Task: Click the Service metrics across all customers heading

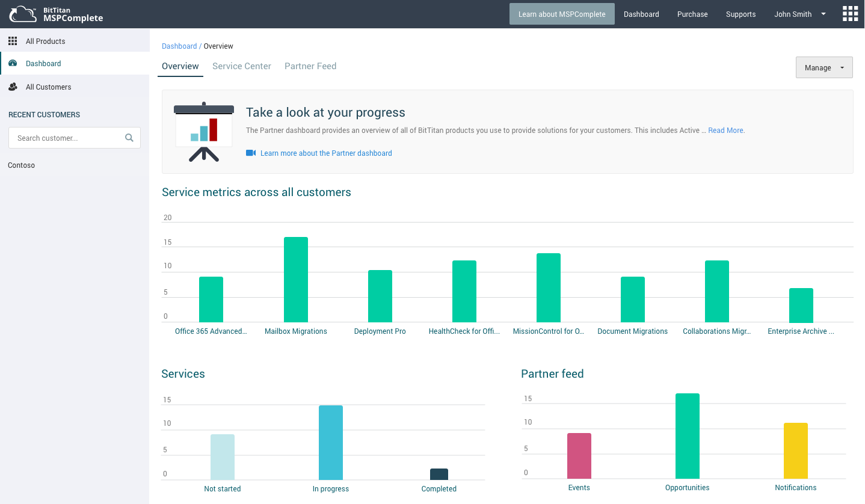Action: point(256,192)
